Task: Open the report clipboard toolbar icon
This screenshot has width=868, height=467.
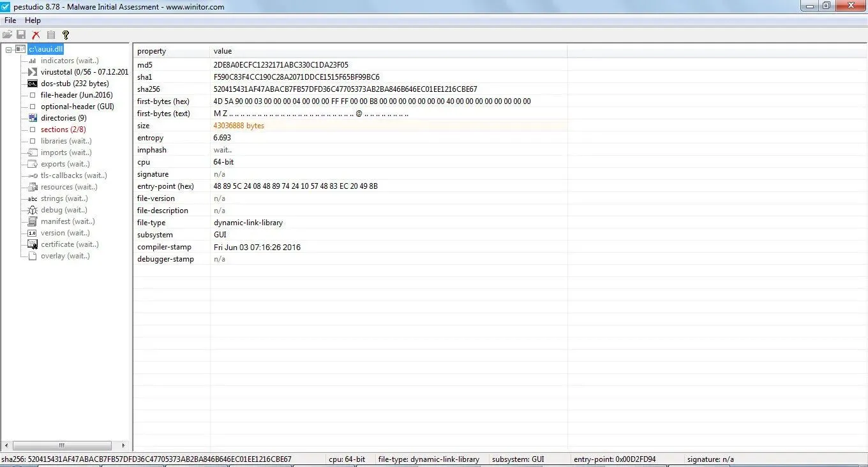Action: click(50, 34)
